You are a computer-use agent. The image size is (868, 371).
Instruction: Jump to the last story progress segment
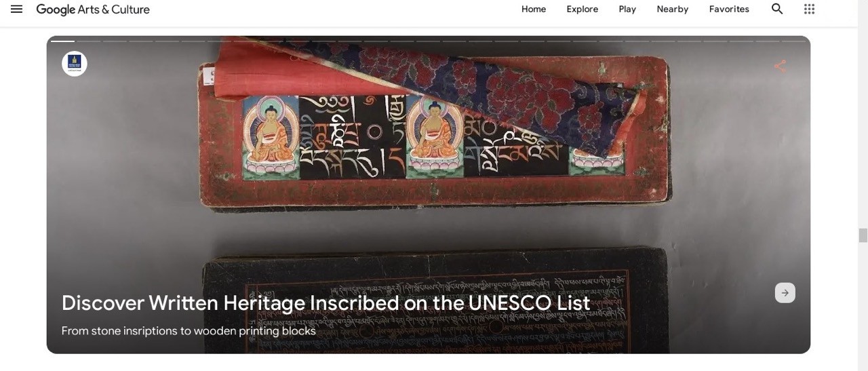(793, 41)
